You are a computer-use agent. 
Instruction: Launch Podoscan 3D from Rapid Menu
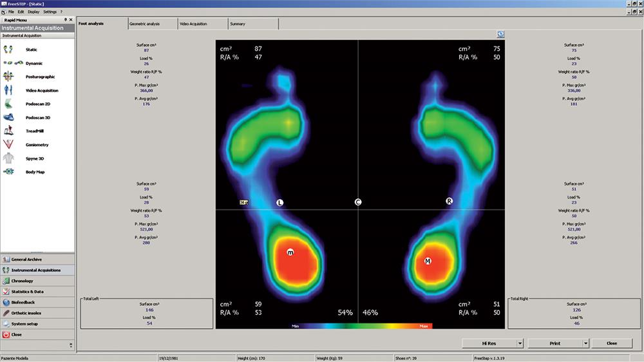[x=8, y=117]
